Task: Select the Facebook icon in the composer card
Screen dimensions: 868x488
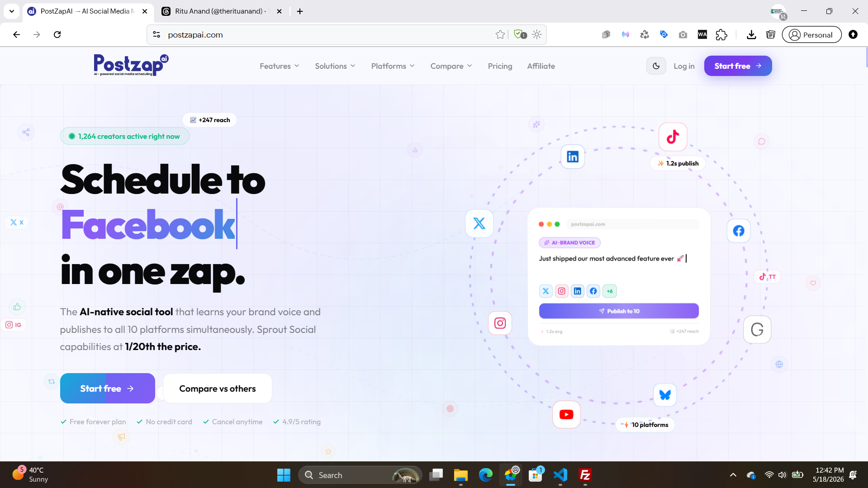Action: click(x=593, y=291)
